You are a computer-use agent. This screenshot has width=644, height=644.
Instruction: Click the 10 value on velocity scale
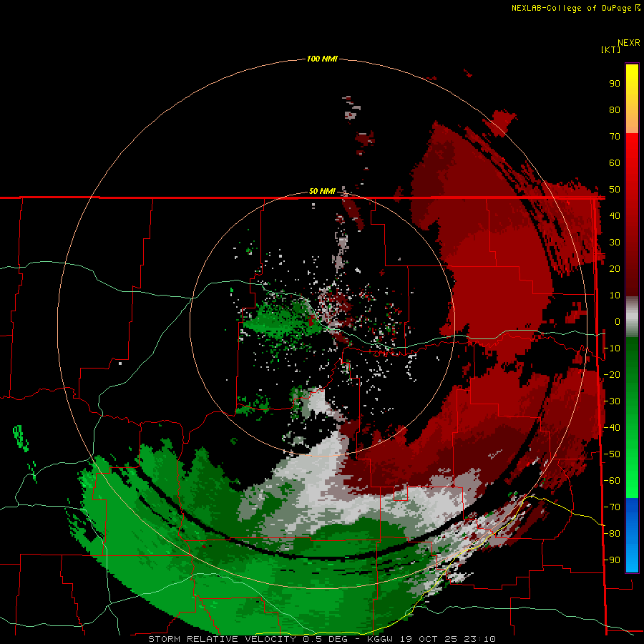(x=615, y=296)
